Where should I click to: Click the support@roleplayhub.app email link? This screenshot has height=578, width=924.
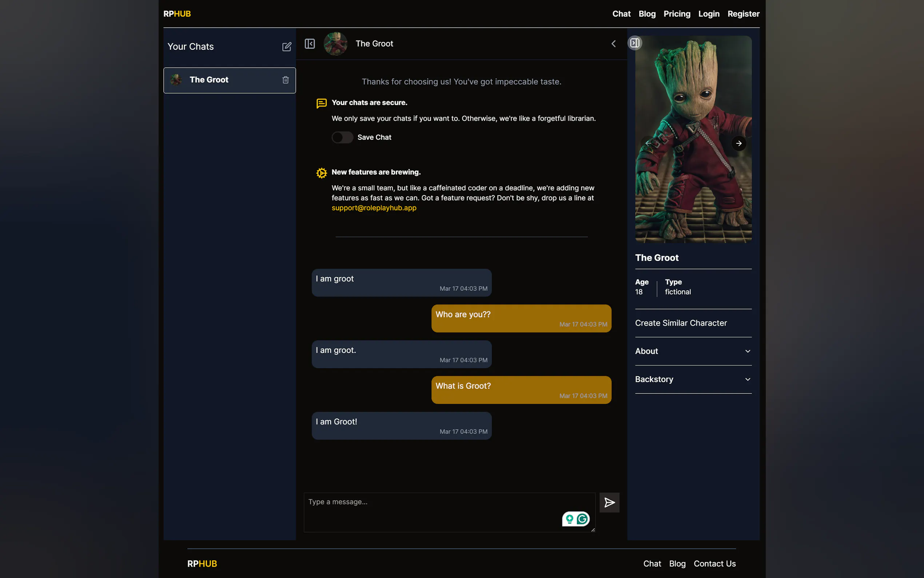[x=374, y=208]
